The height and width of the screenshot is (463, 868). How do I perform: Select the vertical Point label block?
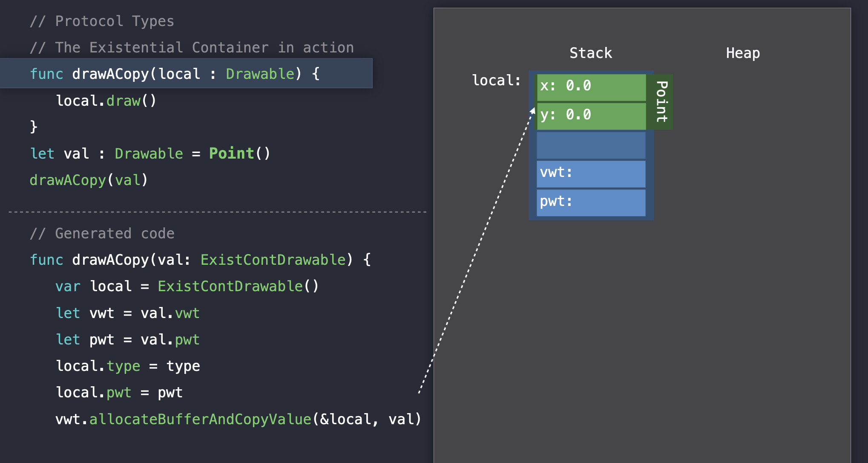coord(660,101)
